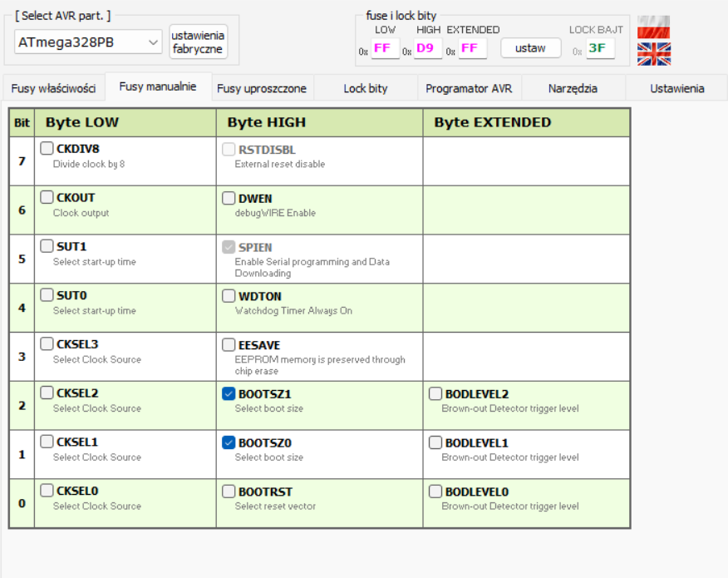The width and height of the screenshot is (728, 578).
Task: Click the 'debugWIRE Enable' description
Action: (275, 213)
